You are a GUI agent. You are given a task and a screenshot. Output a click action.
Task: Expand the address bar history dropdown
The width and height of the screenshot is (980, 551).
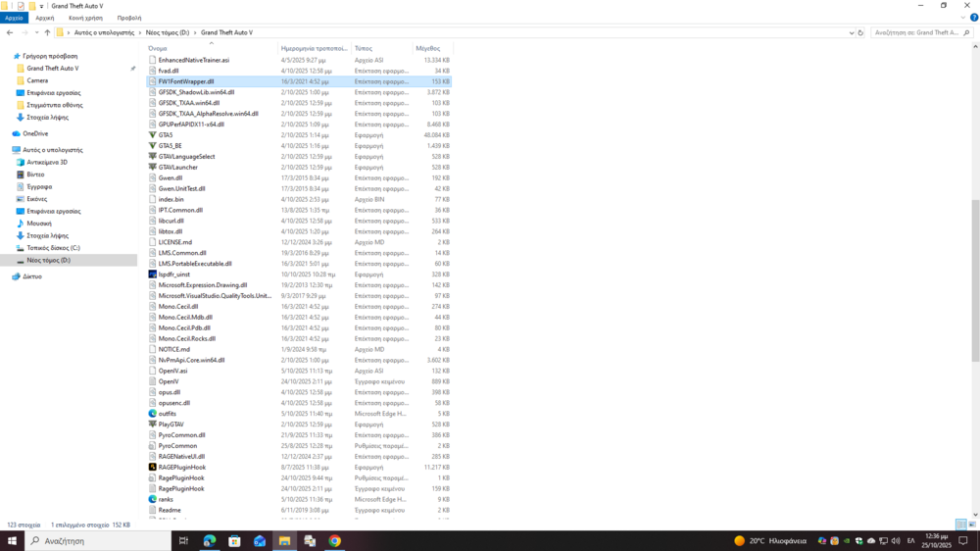[x=852, y=32]
